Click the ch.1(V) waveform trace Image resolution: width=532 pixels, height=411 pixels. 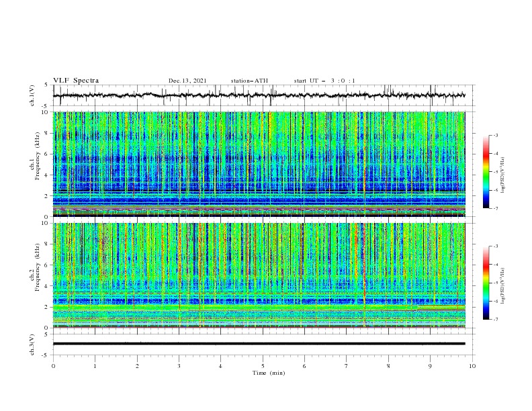[x=259, y=95]
